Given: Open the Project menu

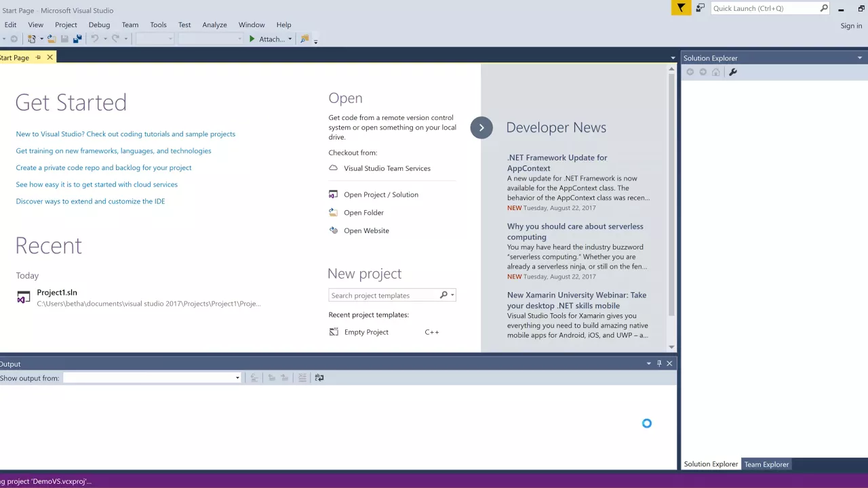Looking at the screenshot, I should point(66,25).
